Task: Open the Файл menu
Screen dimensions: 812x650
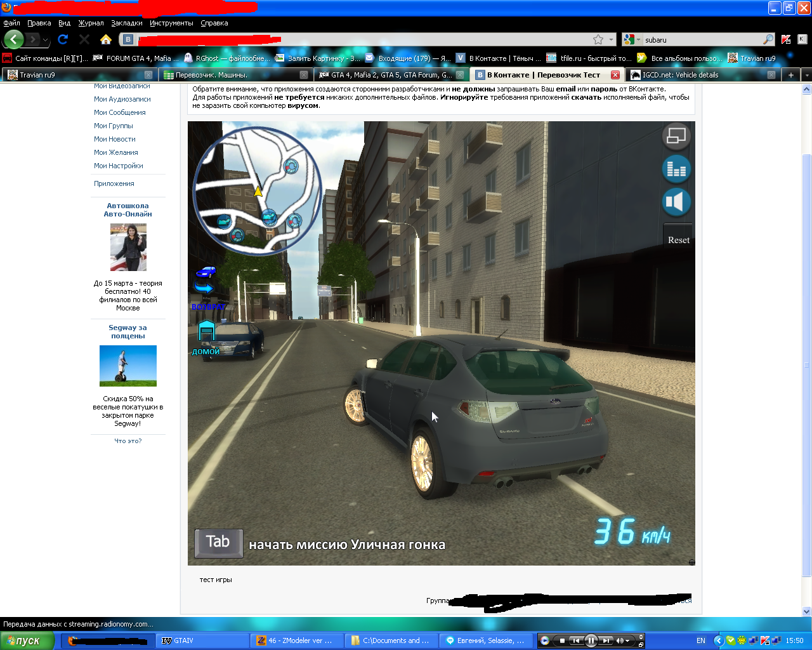Action: 11,23
